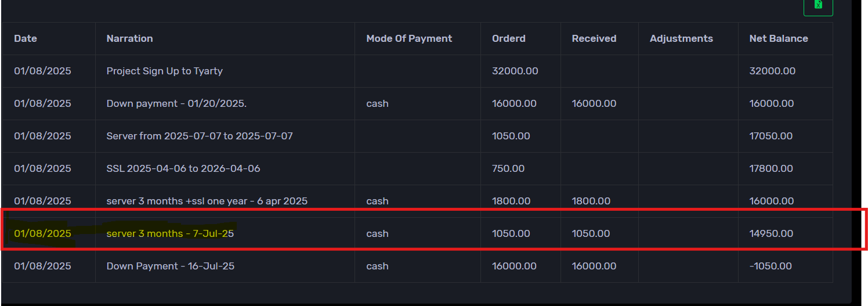The height and width of the screenshot is (306, 868).
Task: Click Down payment - 01/20/2025 narration
Action: click(181, 103)
